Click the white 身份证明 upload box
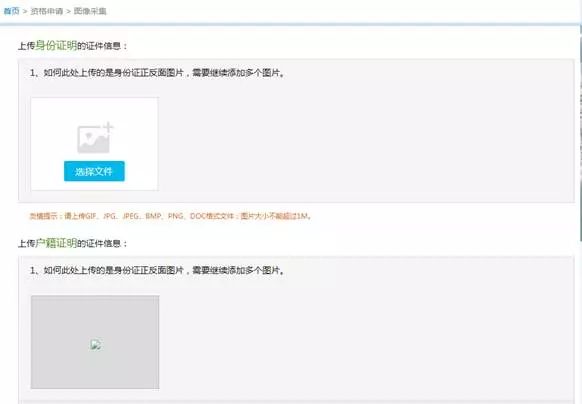Viewport: 582px width, 404px height. [x=95, y=144]
